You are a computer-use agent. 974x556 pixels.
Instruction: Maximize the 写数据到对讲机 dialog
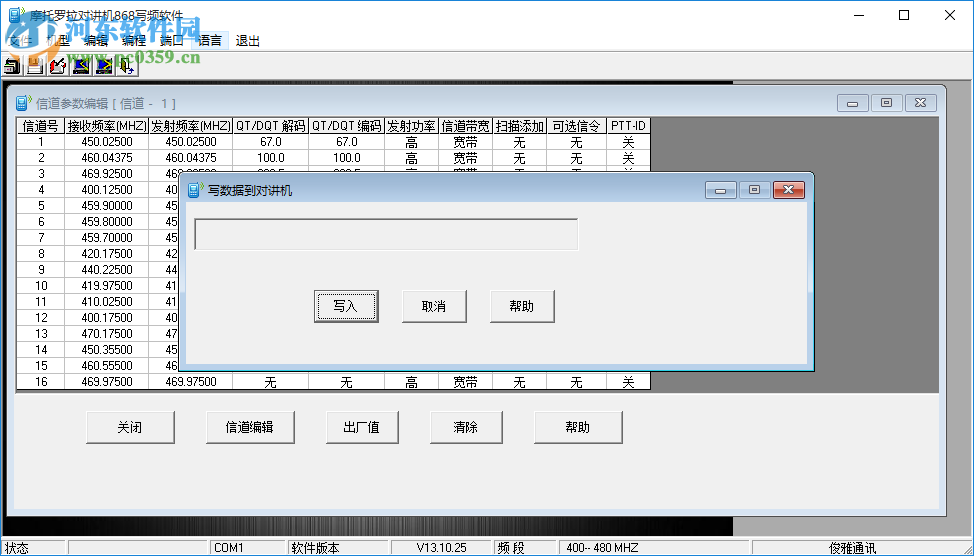pos(755,189)
